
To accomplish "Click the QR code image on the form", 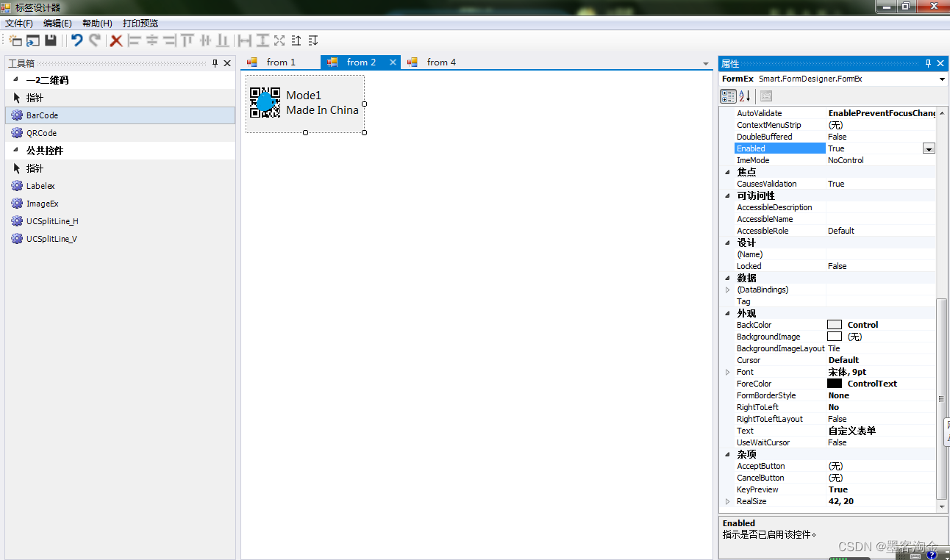I will pyautogui.click(x=265, y=102).
